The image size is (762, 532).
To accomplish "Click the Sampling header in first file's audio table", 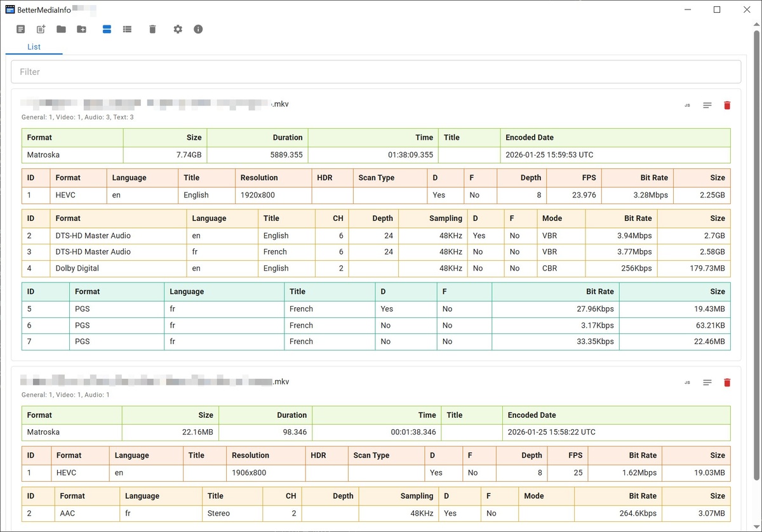I will (433, 218).
